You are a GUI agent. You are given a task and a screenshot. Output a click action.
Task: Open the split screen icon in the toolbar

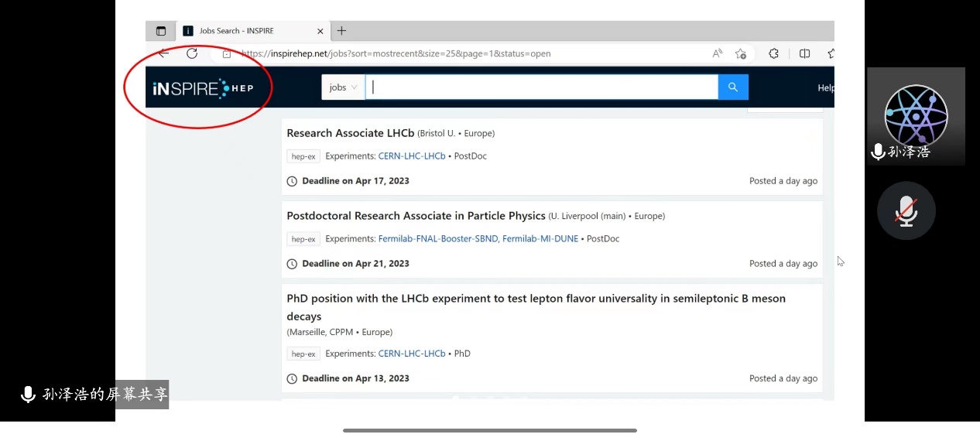tap(805, 53)
